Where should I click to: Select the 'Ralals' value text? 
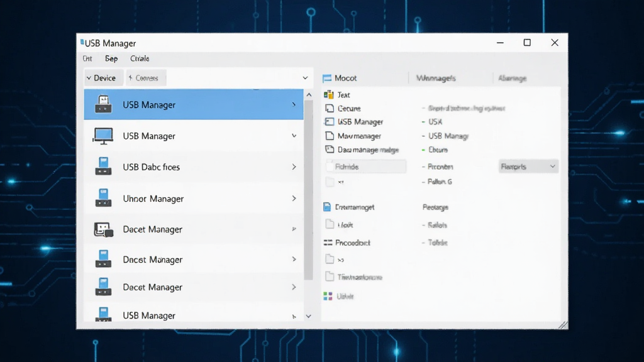(438, 225)
